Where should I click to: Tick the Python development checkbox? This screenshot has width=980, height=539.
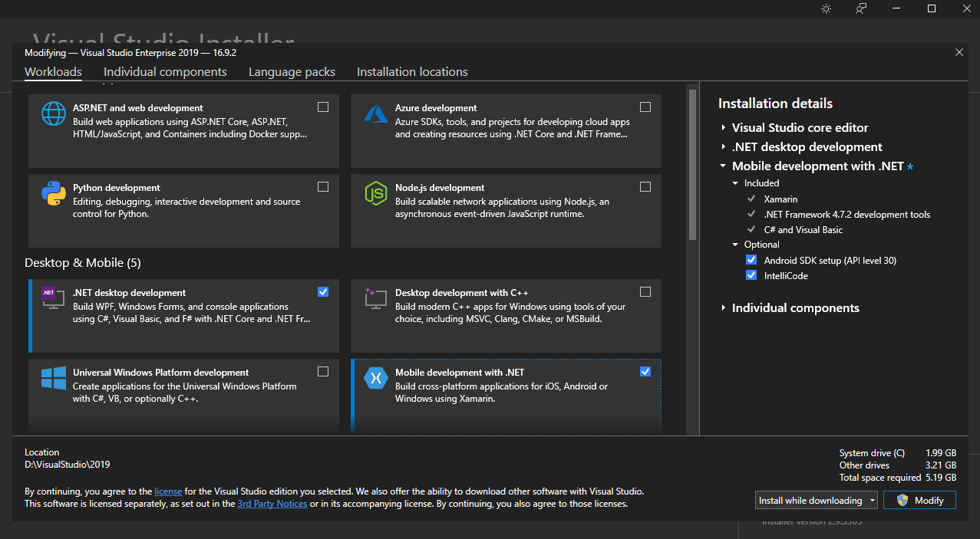323,186
